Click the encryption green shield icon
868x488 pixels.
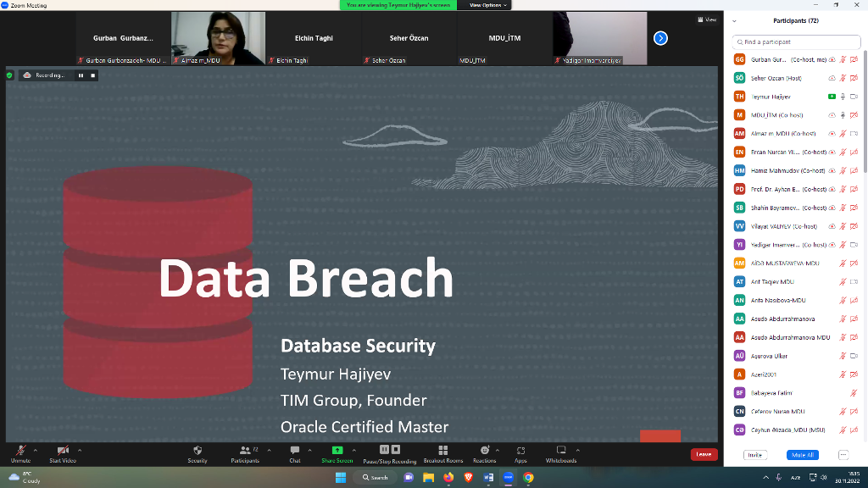[9, 75]
